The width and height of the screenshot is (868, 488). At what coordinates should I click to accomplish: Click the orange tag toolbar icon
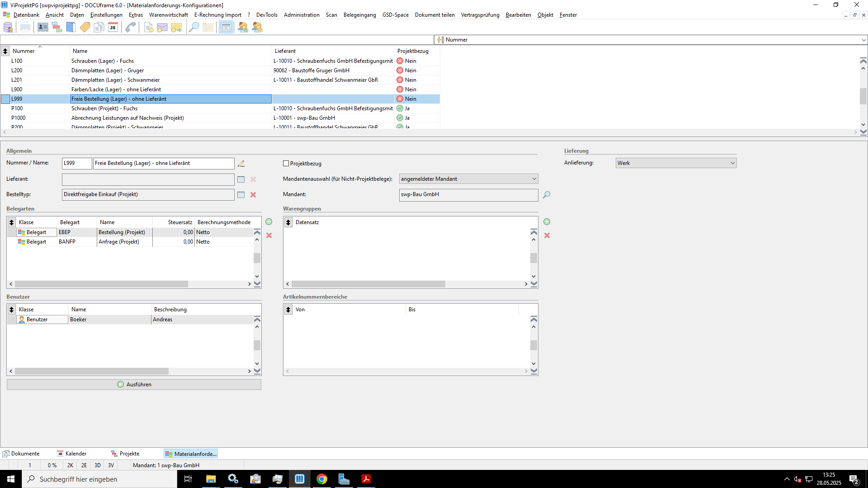pyautogui.click(x=85, y=28)
